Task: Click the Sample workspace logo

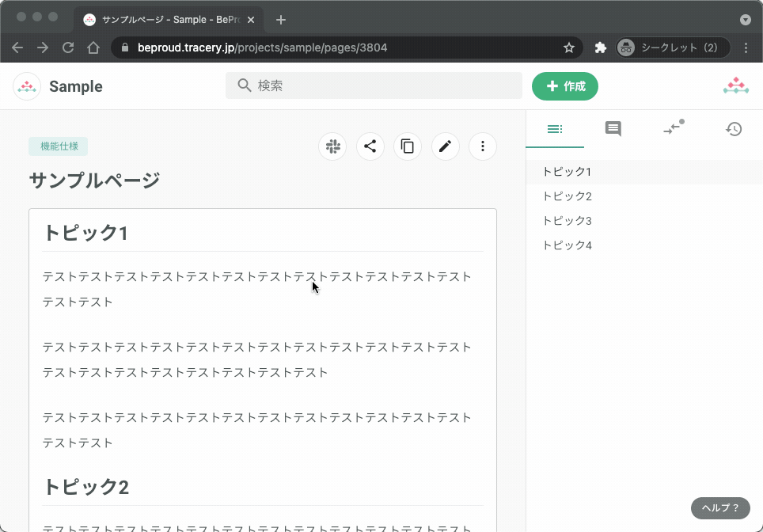Action: [x=27, y=85]
